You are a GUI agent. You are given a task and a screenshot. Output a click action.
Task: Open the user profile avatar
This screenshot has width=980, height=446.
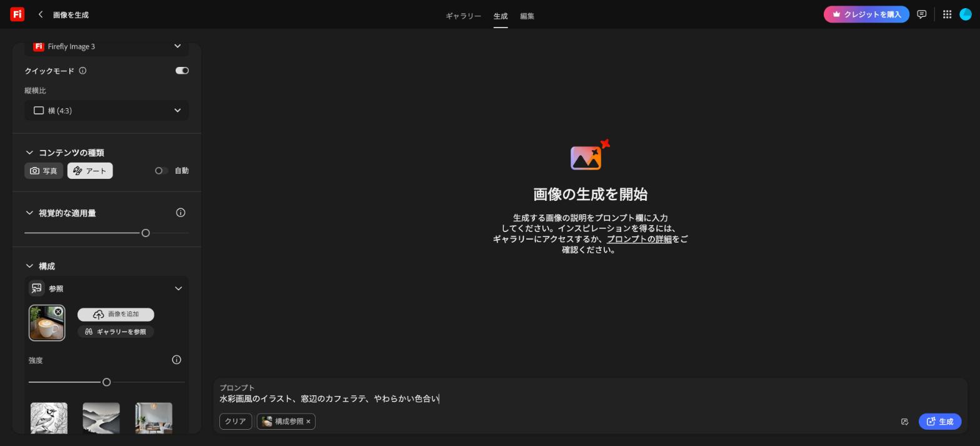pos(966,14)
